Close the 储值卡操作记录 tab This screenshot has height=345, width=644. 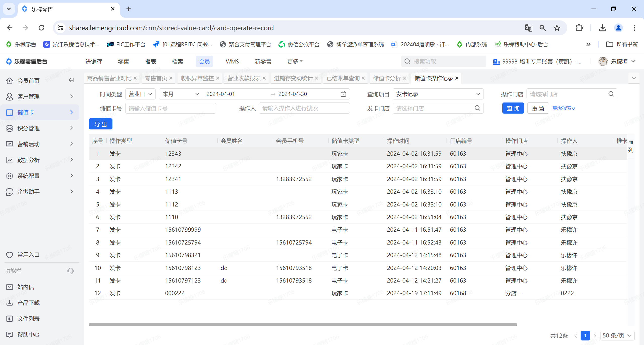pyautogui.click(x=457, y=78)
